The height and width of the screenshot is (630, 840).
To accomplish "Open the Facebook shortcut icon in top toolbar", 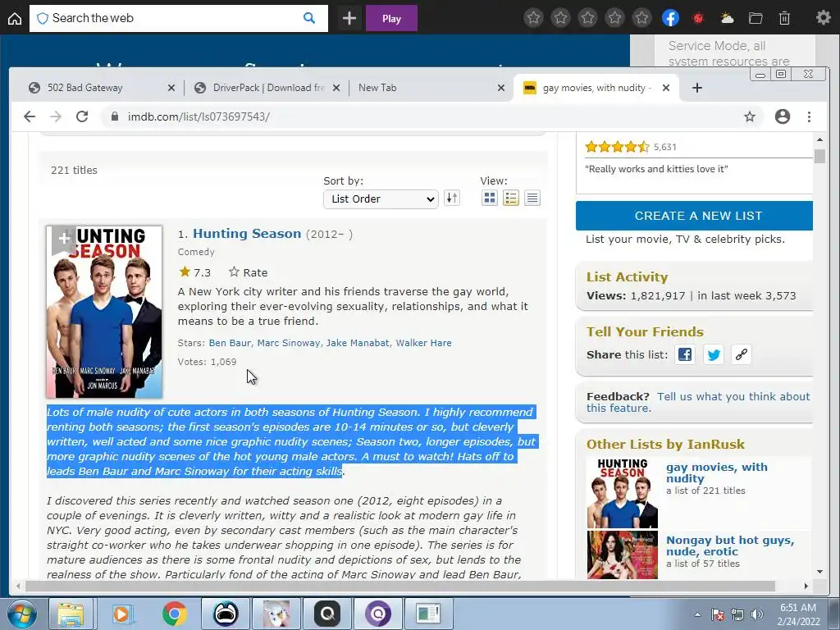I will (x=670, y=18).
